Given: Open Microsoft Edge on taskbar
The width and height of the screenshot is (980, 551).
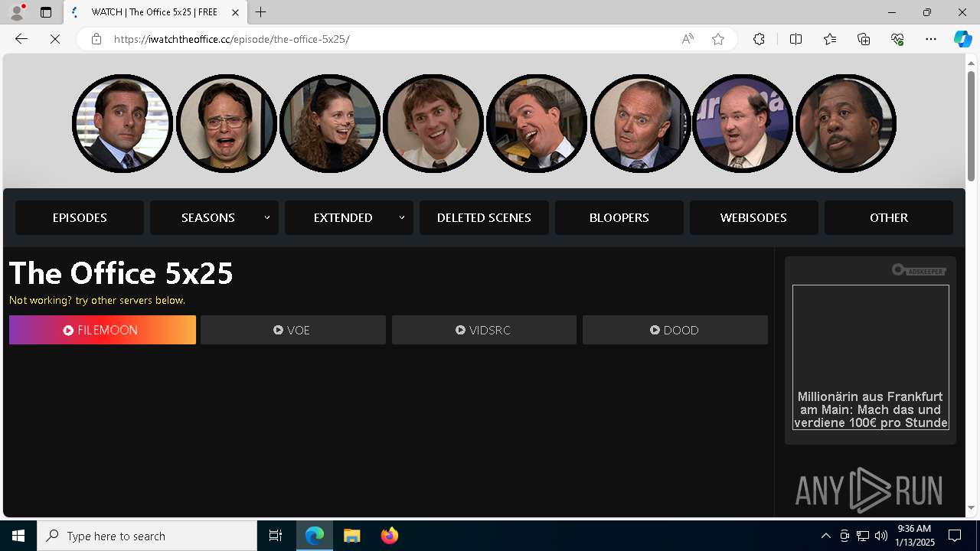Looking at the screenshot, I should click(315, 536).
